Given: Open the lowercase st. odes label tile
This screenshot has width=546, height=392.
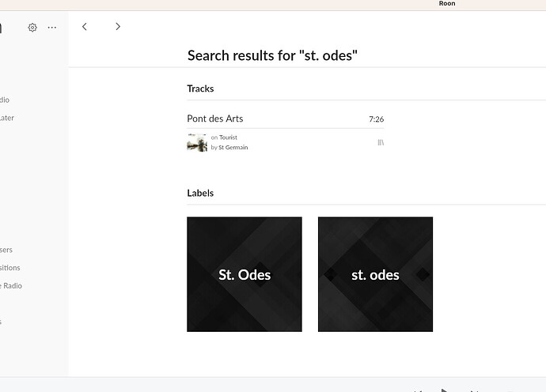Looking at the screenshot, I should click(375, 274).
